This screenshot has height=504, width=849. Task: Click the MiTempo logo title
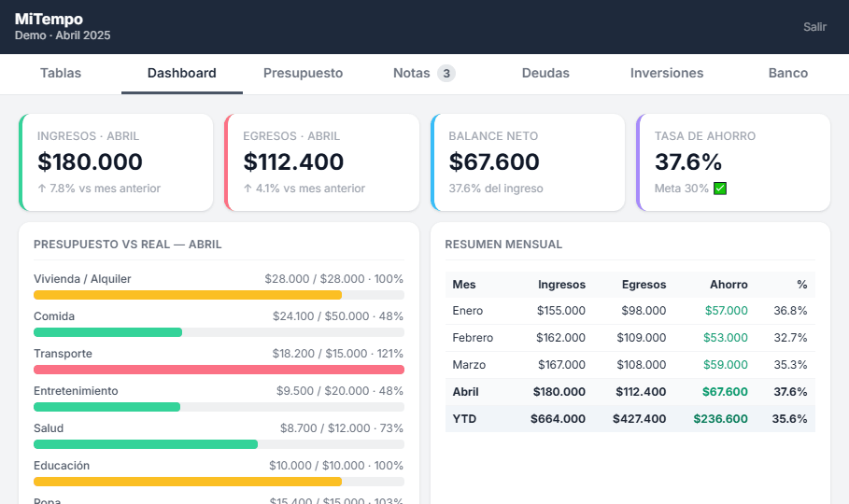click(x=49, y=19)
